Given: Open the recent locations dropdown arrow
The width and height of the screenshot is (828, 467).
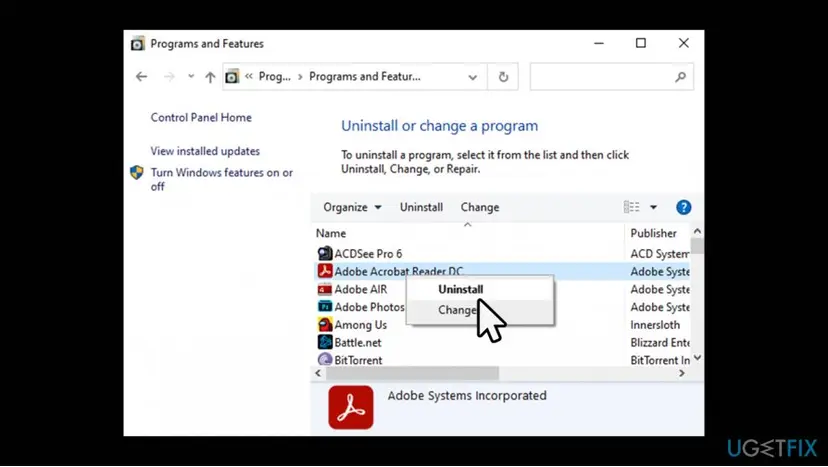Looking at the screenshot, I should coord(191,77).
